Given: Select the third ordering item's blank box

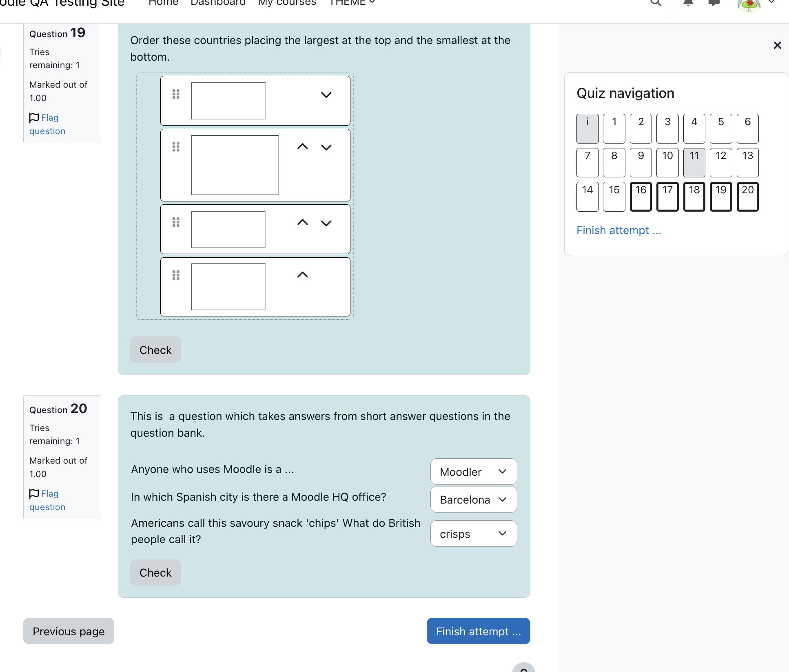Looking at the screenshot, I should (228, 229).
